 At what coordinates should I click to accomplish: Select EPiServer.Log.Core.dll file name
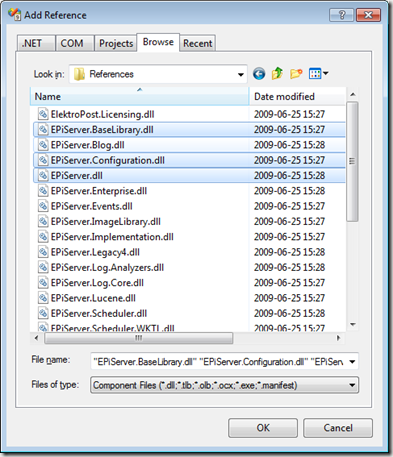97,283
